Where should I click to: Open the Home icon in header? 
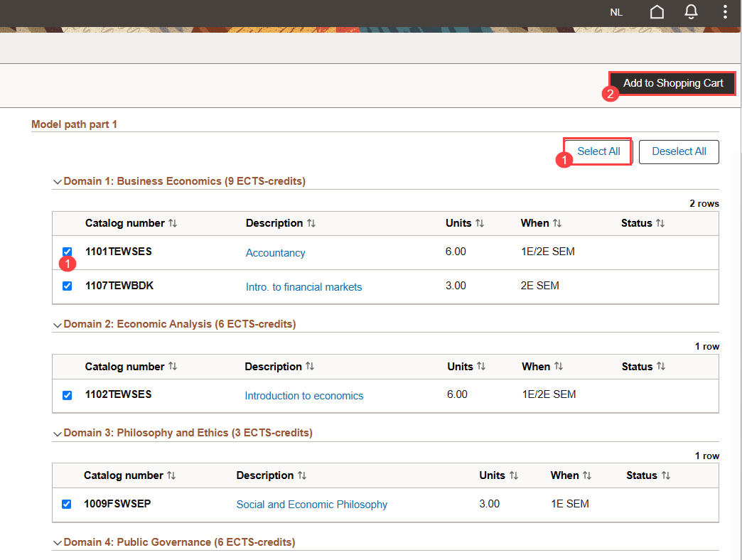(x=657, y=12)
